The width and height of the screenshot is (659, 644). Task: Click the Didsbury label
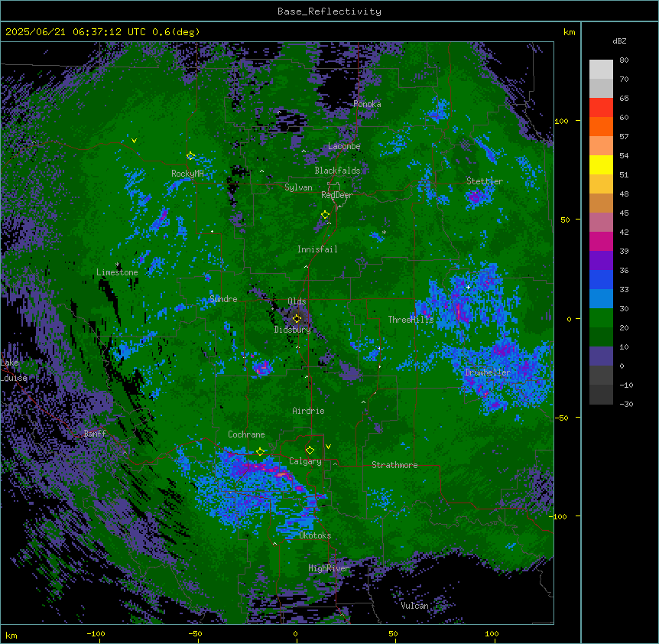[x=293, y=330]
